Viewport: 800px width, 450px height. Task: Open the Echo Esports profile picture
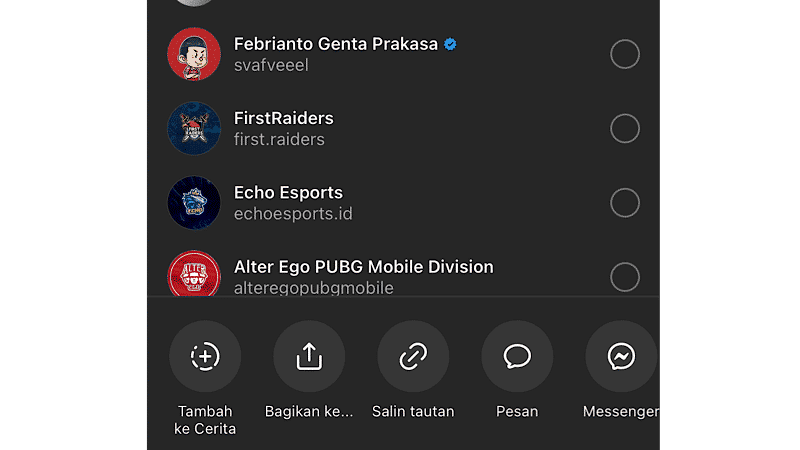194,203
